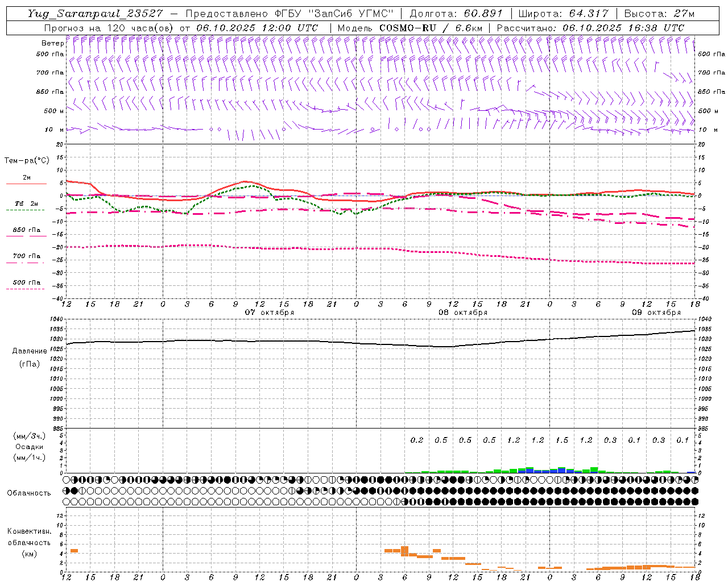Click the Td 2м dew point legend entry
Screen dimensions: 728x582
tap(26, 203)
